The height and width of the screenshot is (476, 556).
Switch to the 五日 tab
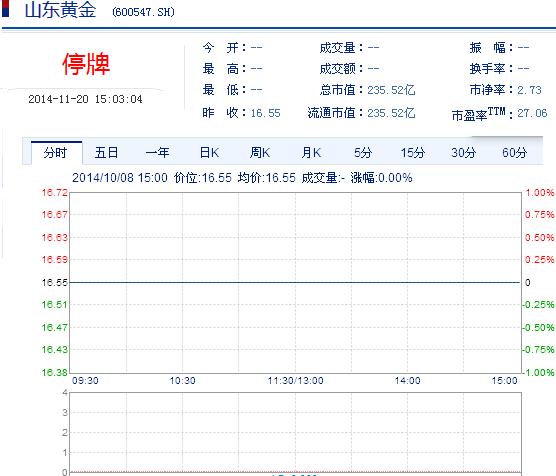click(106, 153)
